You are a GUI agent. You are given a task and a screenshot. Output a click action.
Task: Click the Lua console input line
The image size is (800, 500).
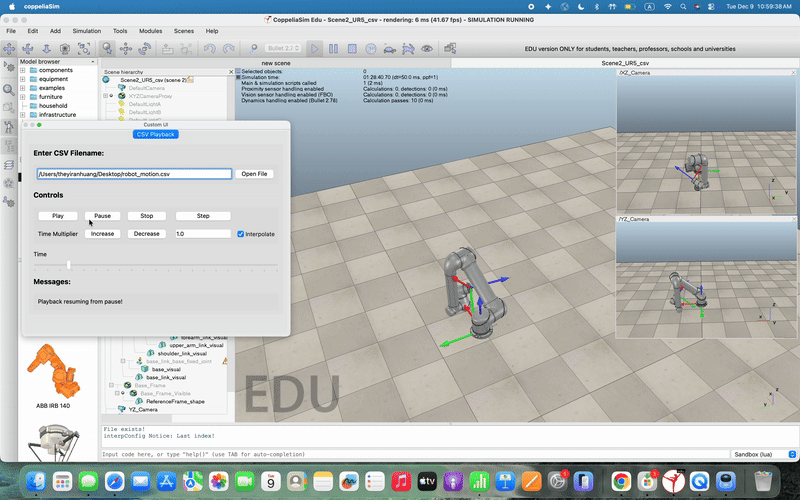tap(415, 454)
